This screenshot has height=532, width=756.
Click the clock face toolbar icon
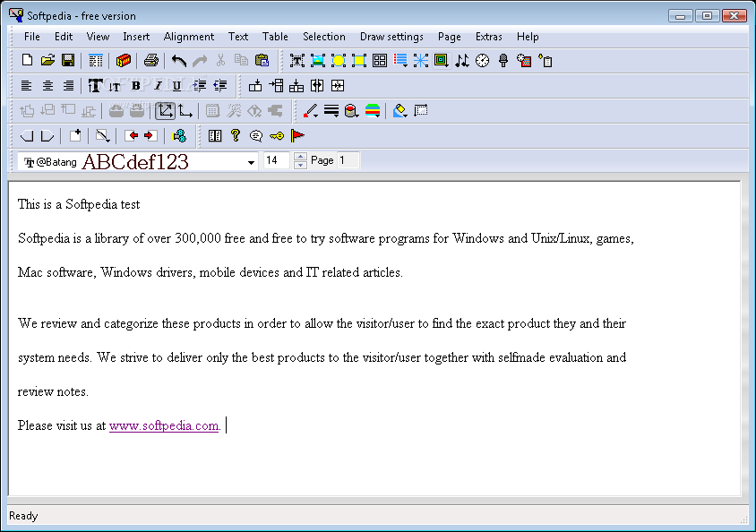tap(482, 60)
